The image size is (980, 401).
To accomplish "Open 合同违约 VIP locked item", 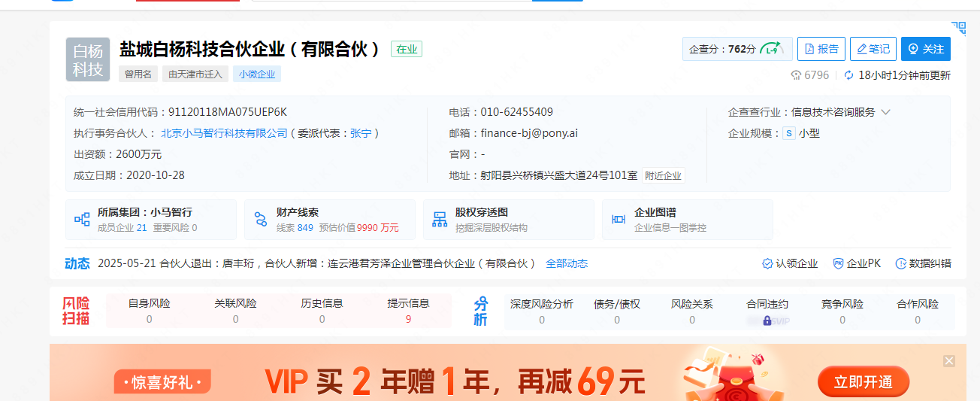I will coord(767,311).
